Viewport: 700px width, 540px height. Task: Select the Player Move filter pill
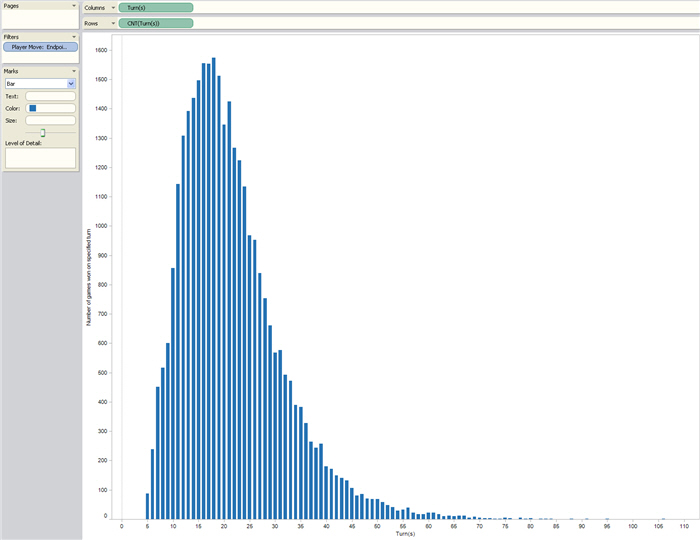41,47
